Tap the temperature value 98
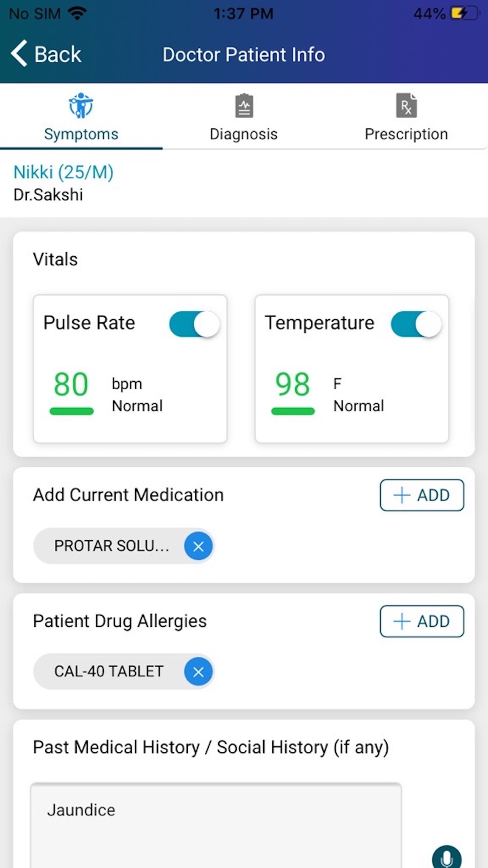The image size is (488, 868). 293,384
